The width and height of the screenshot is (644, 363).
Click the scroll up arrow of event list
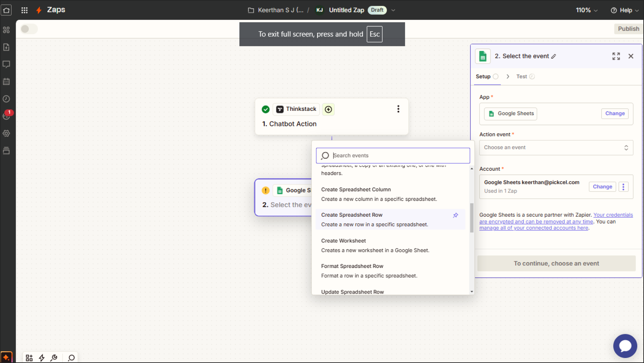[472, 169]
